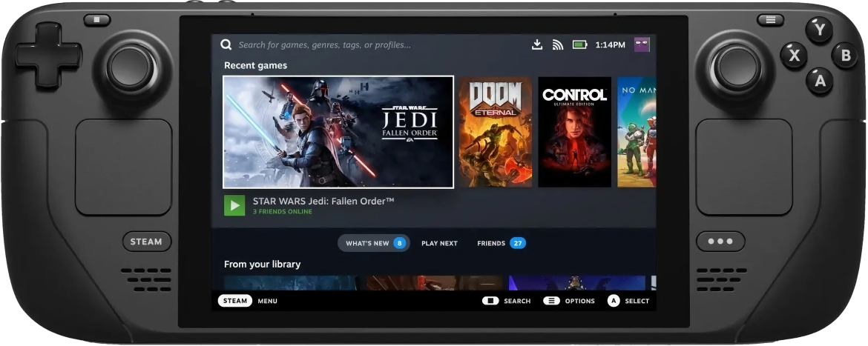The width and height of the screenshot is (868, 346).
Task: Click the Recent games heading
Action: click(255, 65)
